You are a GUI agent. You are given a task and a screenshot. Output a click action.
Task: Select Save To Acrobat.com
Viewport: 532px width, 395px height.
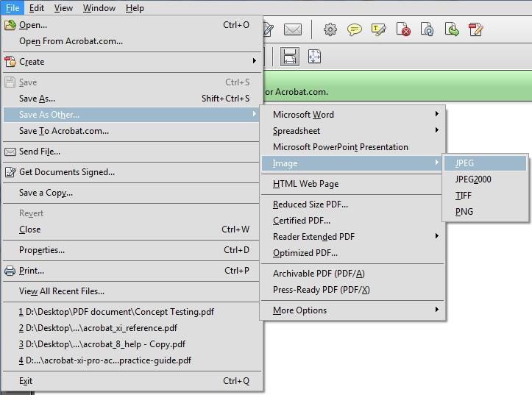point(131,131)
